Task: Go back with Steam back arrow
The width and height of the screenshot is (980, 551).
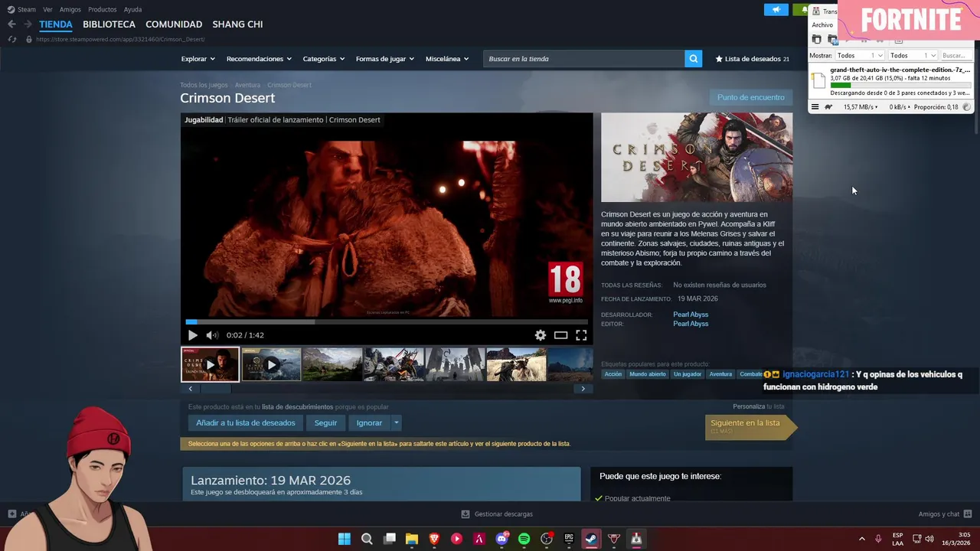Action: tap(11, 24)
